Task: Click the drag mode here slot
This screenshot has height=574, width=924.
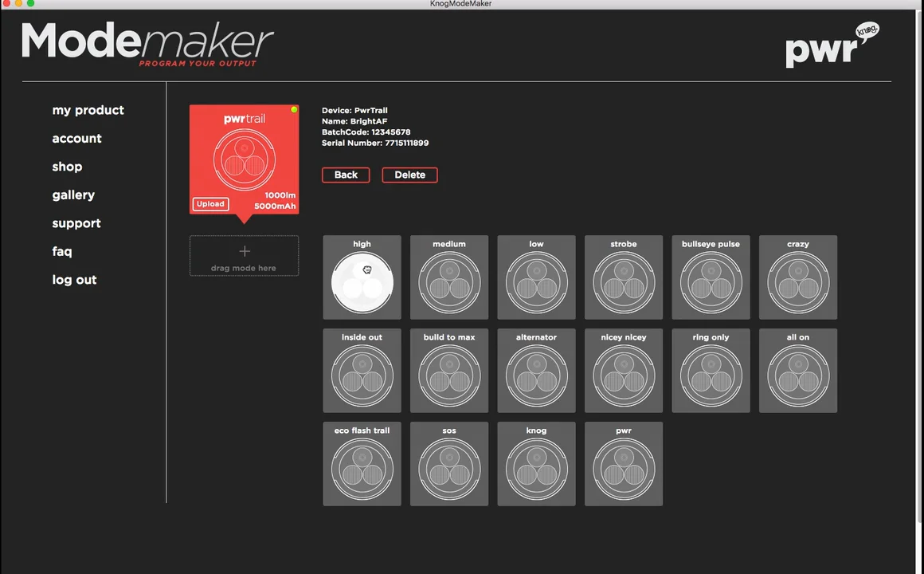Action: tap(244, 255)
